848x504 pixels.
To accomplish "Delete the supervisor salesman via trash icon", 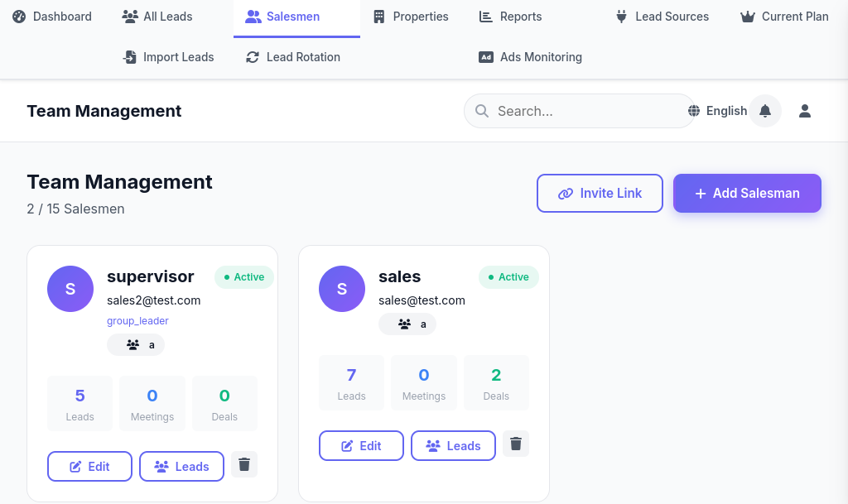I will click(243, 464).
